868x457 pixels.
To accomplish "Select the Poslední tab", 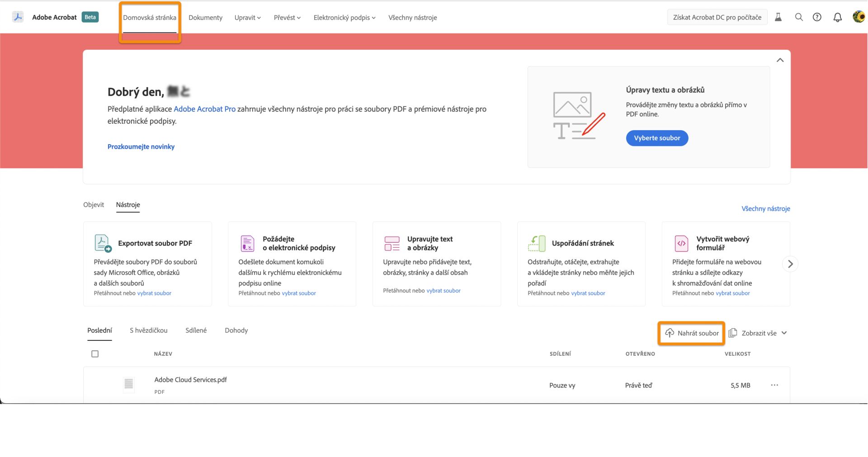I will pyautogui.click(x=99, y=330).
